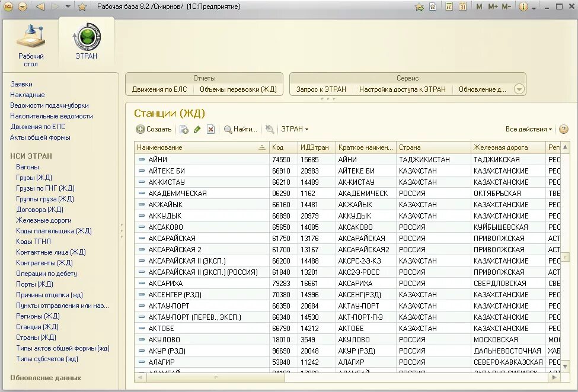Click code cell 65650 for АКСАКОВО
The height and width of the screenshot is (392, 578).
283,227
